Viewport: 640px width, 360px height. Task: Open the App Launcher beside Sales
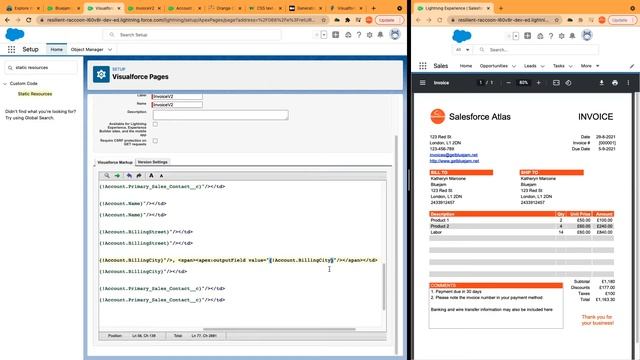[423, 66]
